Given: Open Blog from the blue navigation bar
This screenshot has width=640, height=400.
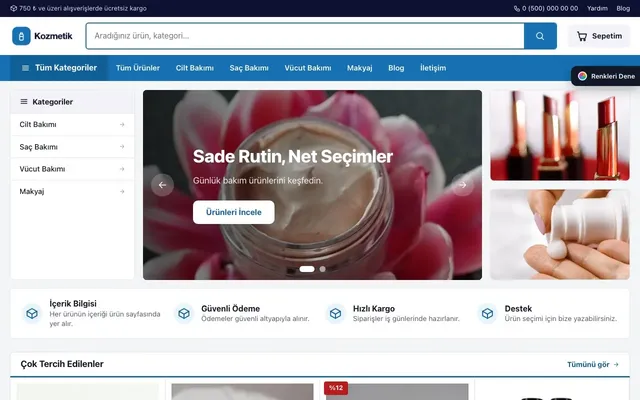Looking at the screenshot, I should point(396,68).
